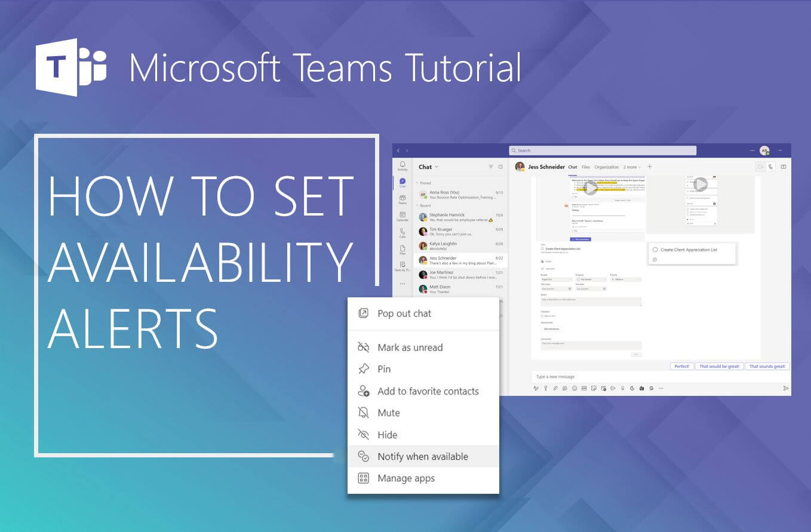This screenshot has height=532, width=811.
Task: Open the emoji picker in compose toolbar
Action: click(575, 388)
